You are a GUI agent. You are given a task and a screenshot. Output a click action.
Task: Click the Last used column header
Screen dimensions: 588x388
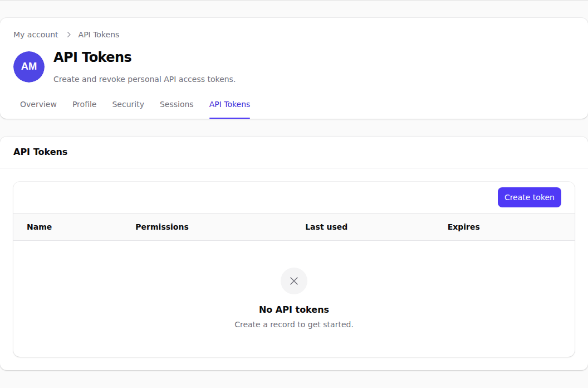(x=326, y=227)
